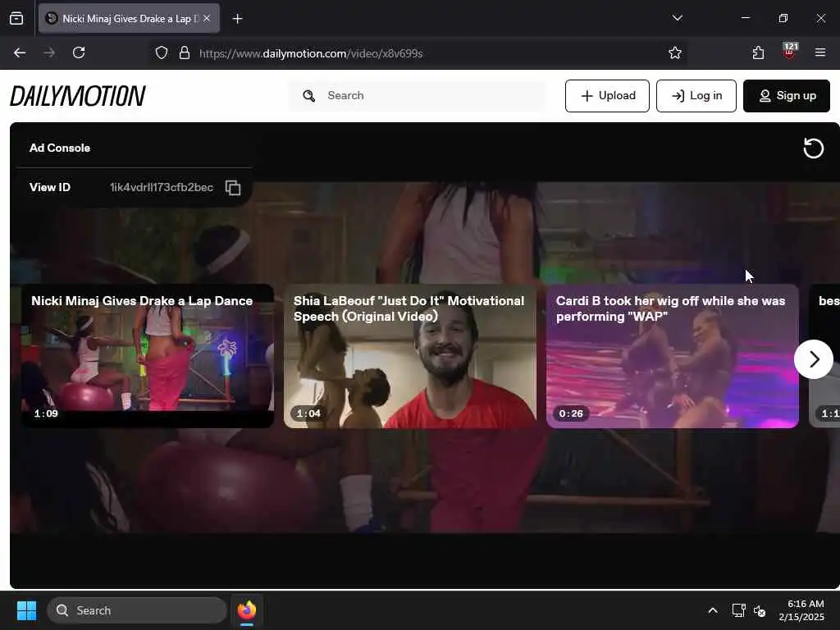Open the Windows Start menu

click(26, 610)
